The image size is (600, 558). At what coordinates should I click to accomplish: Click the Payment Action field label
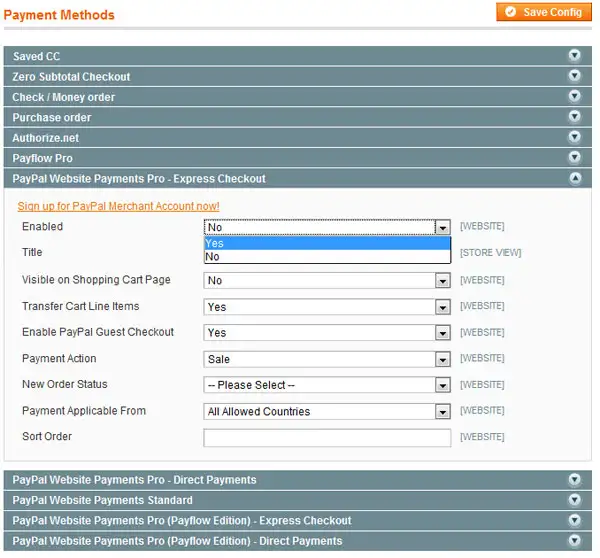pyautogui.click(x=59, y=358)
